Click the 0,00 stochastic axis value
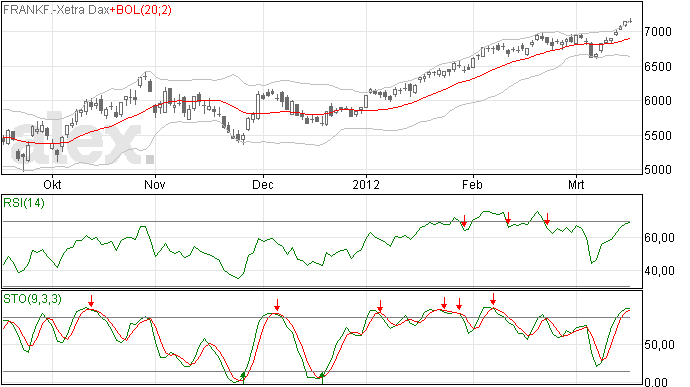Viewport: 690px width, 387px height. [x=656, y=382]
